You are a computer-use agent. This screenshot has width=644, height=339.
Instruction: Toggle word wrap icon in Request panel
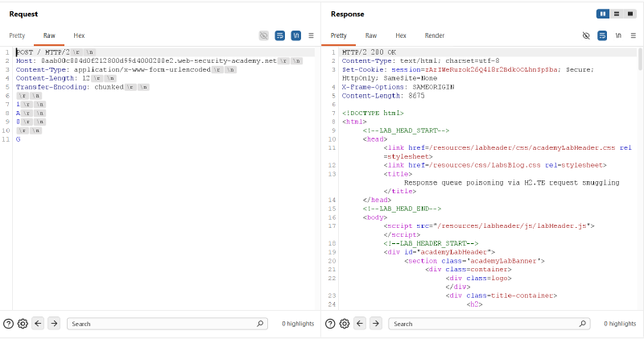279,35
